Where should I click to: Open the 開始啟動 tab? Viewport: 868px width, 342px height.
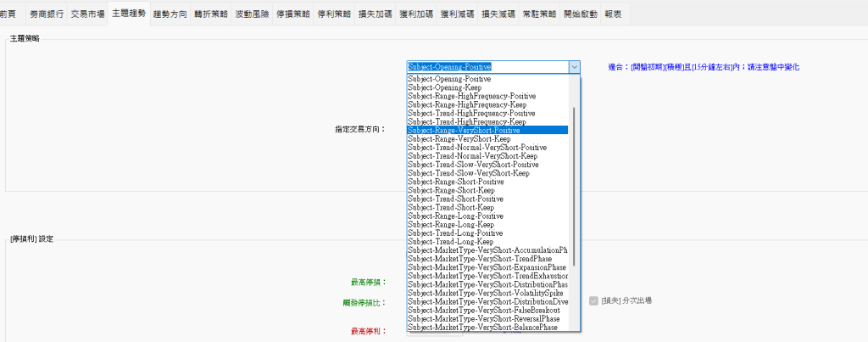tap(580, 14)
